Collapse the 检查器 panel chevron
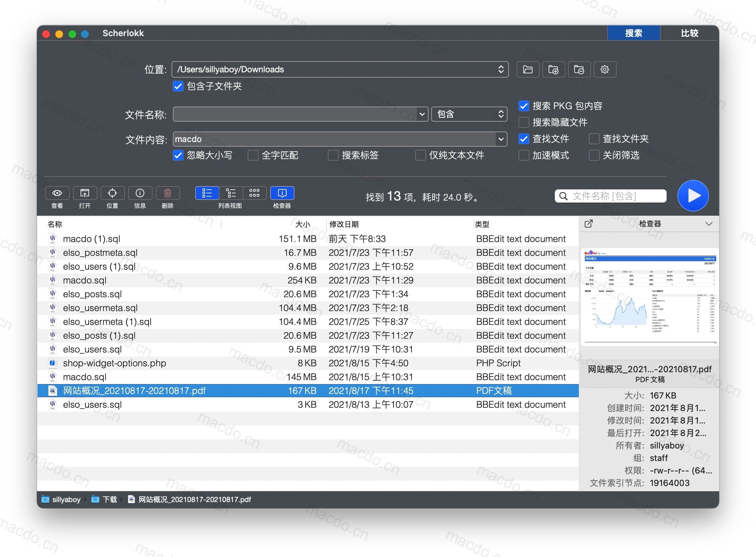756x557 pixels. (x=709, y=224)
